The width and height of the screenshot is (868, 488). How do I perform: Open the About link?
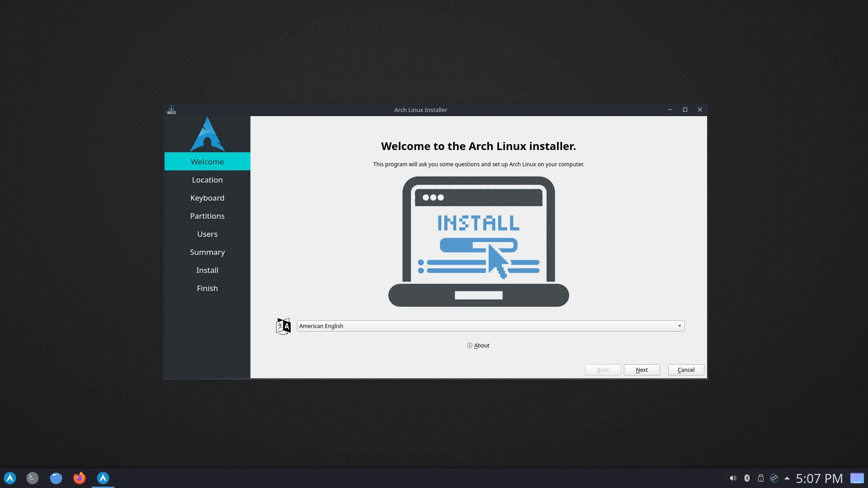click(x=478, y=345)
